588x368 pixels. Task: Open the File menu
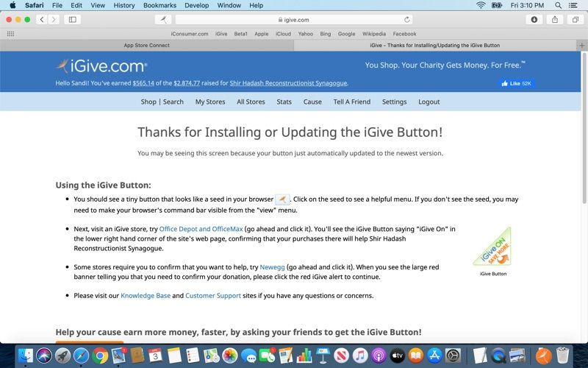pos(57,5)
